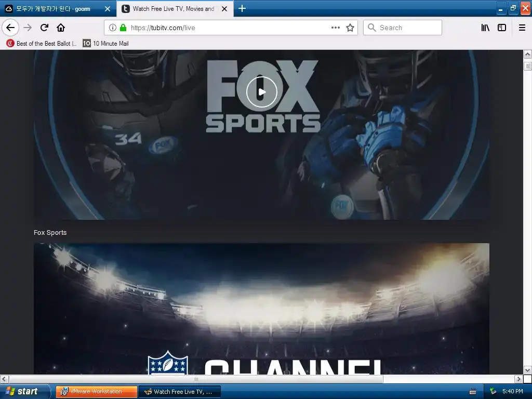Click the horizontal scrollbar left arrow
The width and height of the screenshot is (532, 399).
(4, 379)
